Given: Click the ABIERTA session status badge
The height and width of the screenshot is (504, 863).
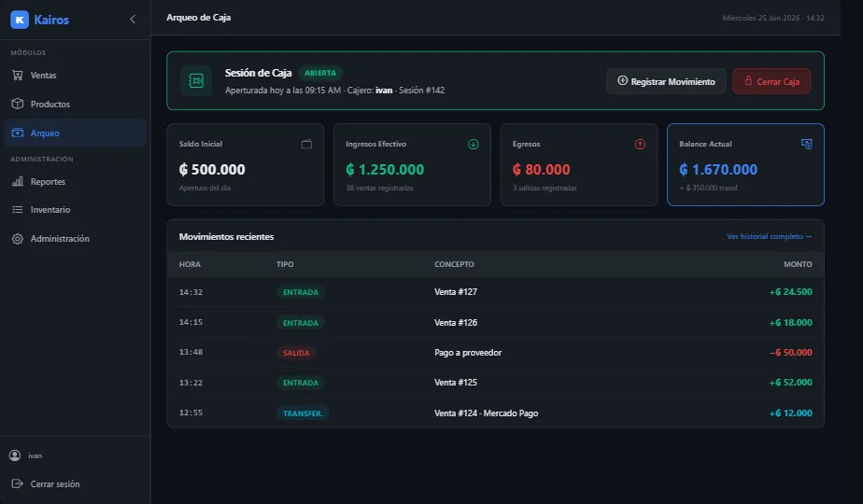Looking at the screenshot, I should (x=320, y=73).
